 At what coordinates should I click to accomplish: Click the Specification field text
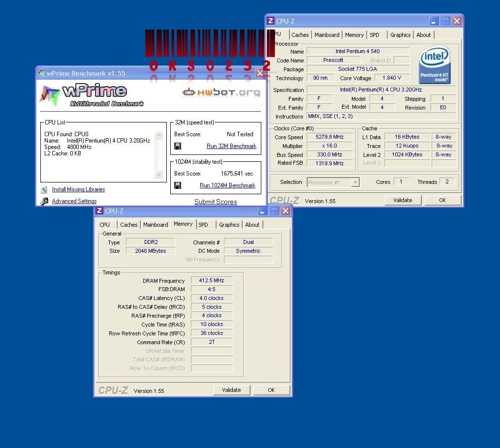click(381, 90)
